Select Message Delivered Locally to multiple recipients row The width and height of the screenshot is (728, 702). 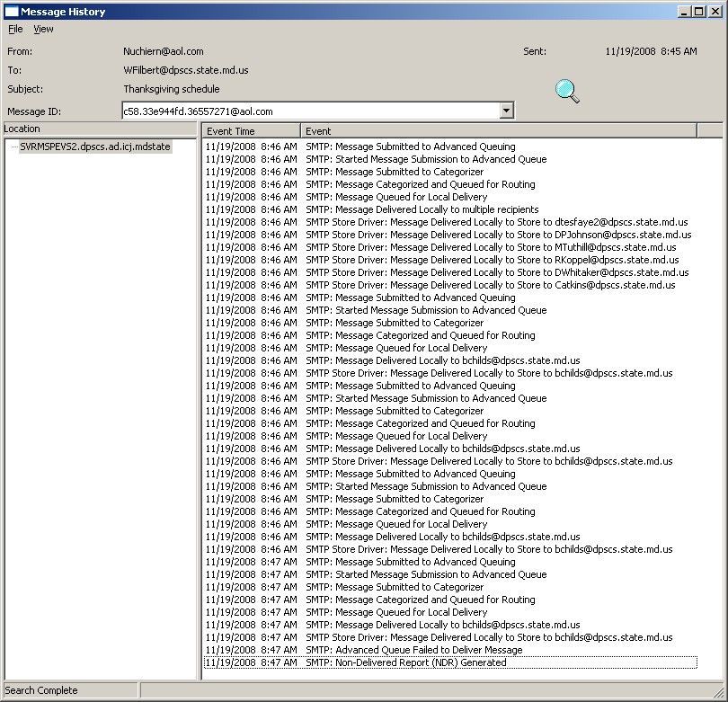[422, 209]
